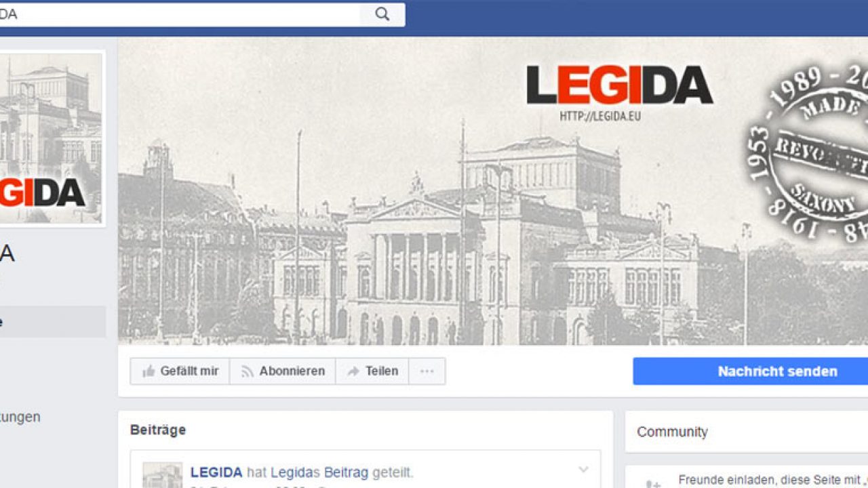Screen dimensions: 868x488
Task: Open the LEGIDA author link in post
Action: click(216, 472)
